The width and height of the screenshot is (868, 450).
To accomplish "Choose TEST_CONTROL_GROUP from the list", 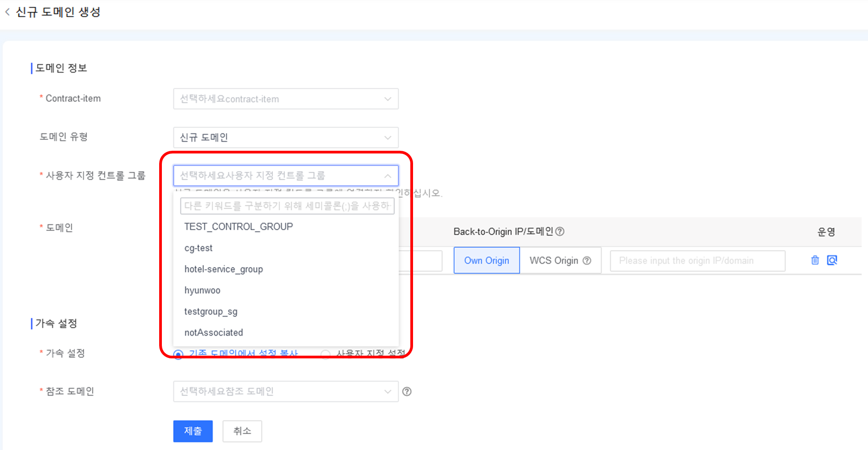I will pyautogui.click(x=239, y=227).
